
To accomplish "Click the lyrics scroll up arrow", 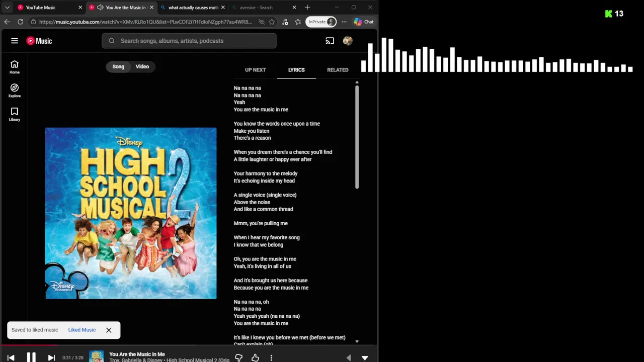I will pyautogui.click(x=357, y=82).
